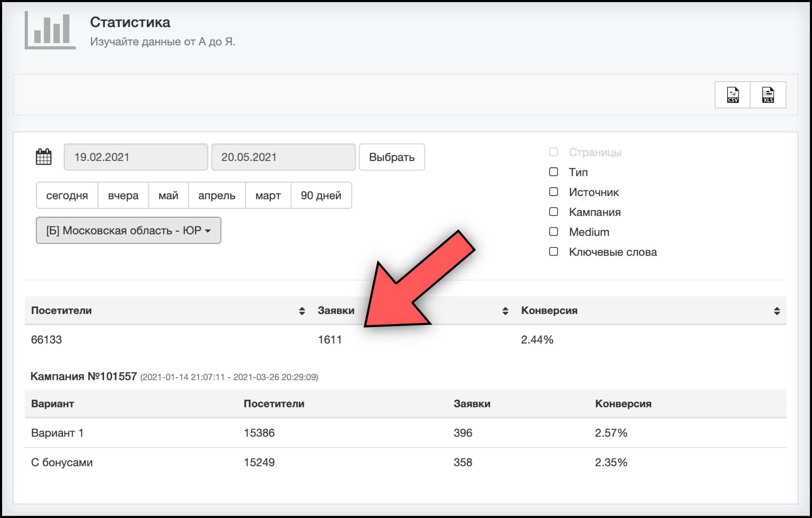This screenshot has height=518, width=812.
Task: Click the total conversion value 2.44%
Action: coord(537,340)
